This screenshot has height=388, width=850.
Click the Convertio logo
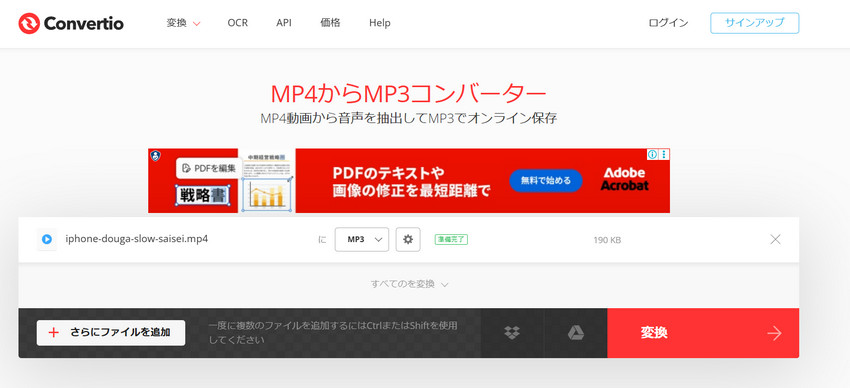click(x=71, y=23)
